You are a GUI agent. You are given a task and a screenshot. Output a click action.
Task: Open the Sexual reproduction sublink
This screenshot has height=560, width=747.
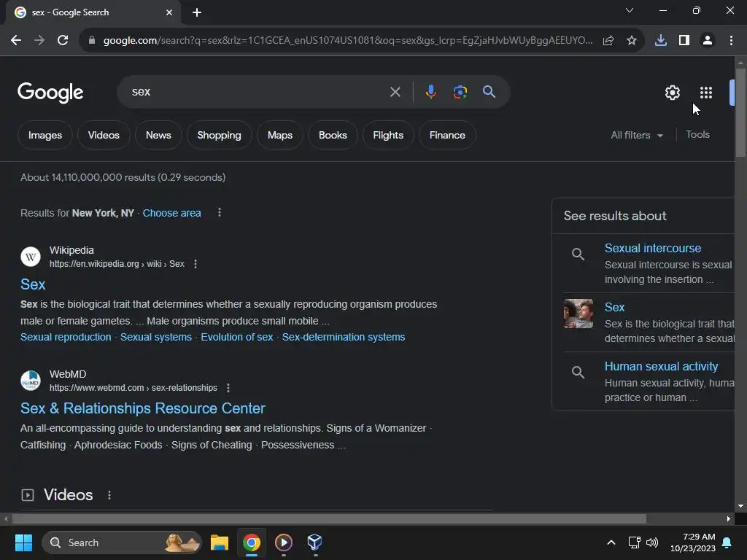pos(66,337)
